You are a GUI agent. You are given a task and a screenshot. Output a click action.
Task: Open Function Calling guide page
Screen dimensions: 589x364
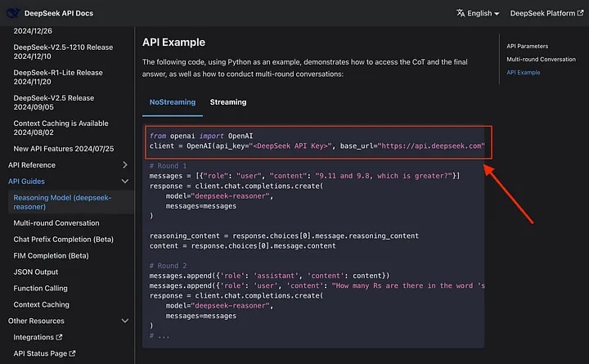tap(41, 289)
